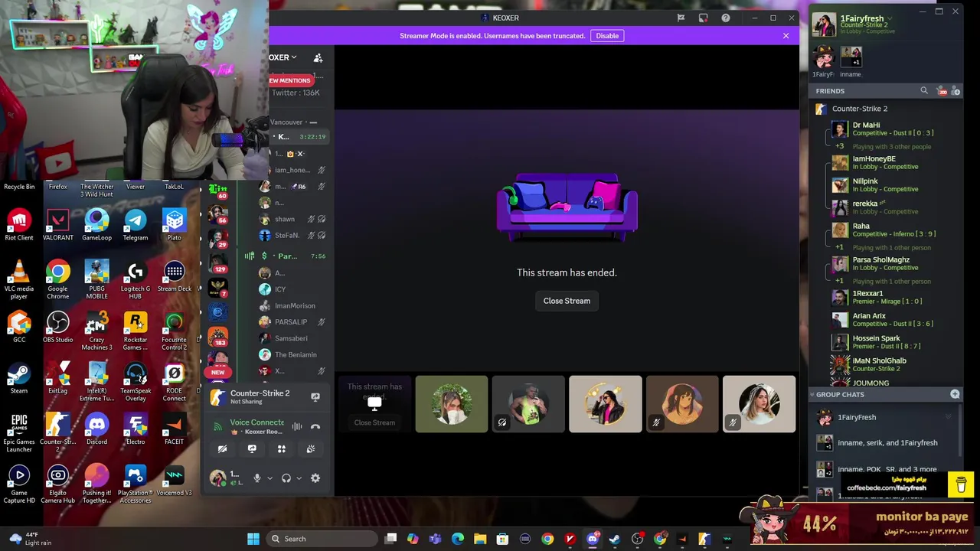Toggle Discord noise suppression waveform icon
This screenshot has width=980, height=551.
[297, 426]
